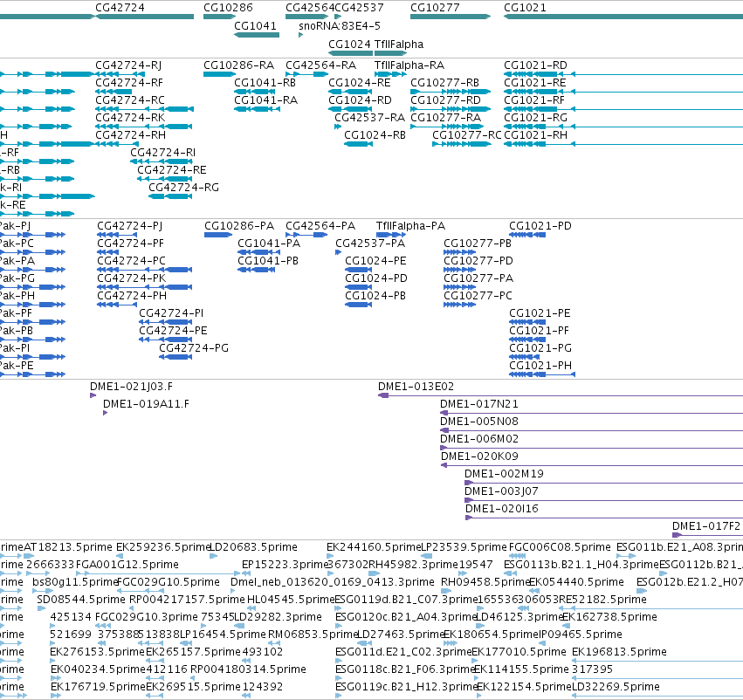Viewport: 743px width, 700px height.
Task: Click protein CG1021-PD
Action: click(540, 226)
